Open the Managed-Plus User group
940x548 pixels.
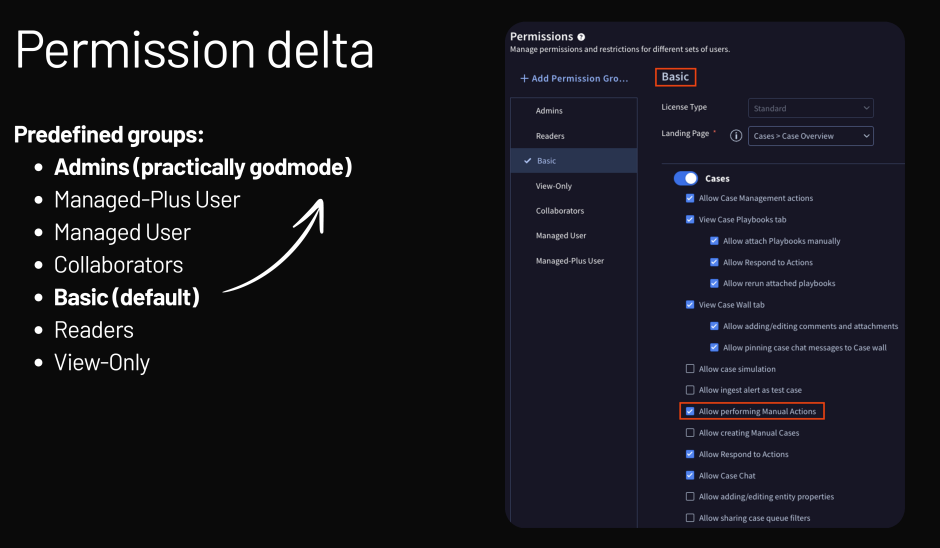click(570, 261)
